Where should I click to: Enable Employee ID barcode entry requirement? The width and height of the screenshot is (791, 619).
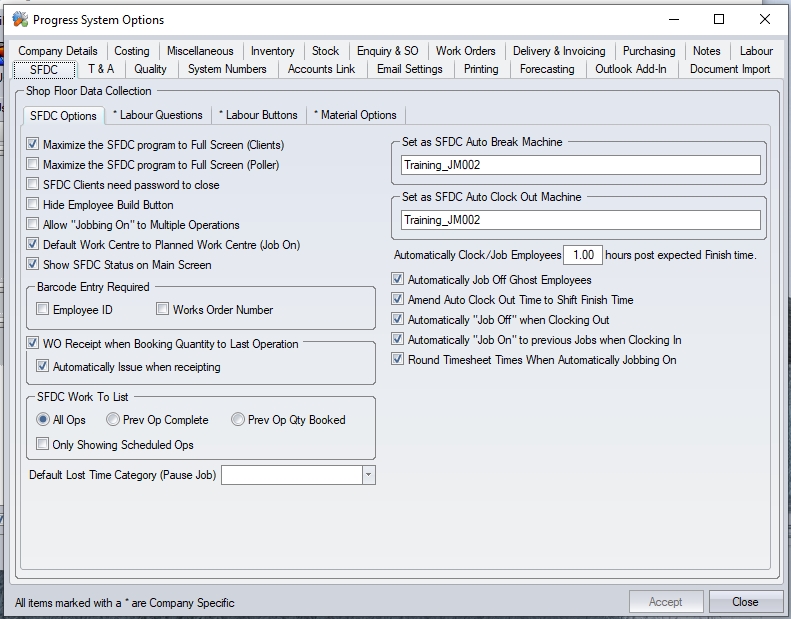pos(43,310)
